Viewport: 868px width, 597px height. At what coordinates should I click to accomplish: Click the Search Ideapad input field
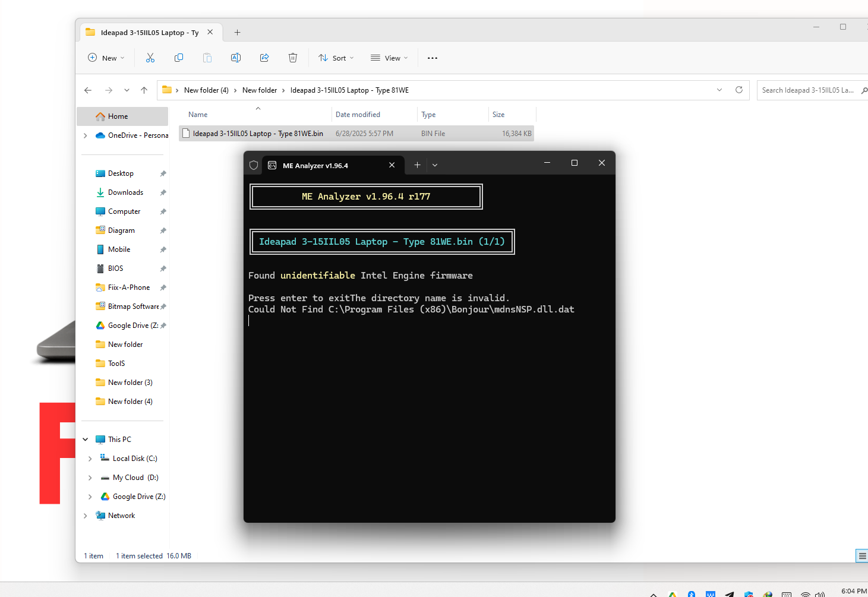(807, 90)
